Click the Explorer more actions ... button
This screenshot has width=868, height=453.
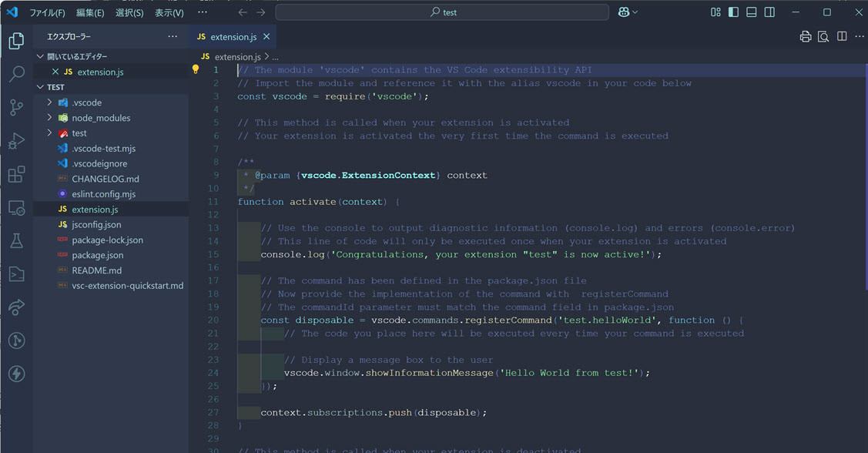tap(173, 36)
